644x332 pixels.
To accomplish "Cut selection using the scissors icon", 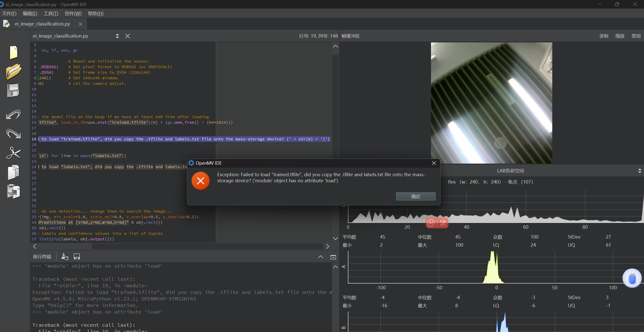I will click(13, 153).
